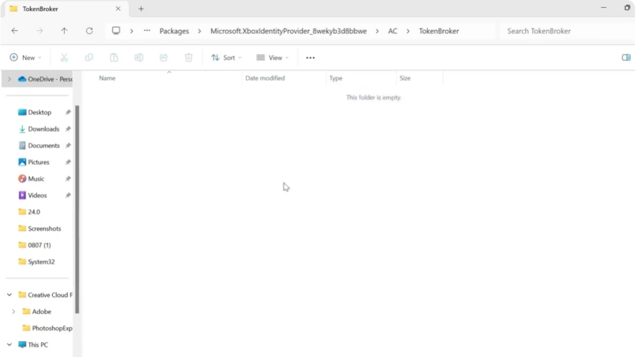
Task: Toggle the details pane on the right
Action: (626, 57)
